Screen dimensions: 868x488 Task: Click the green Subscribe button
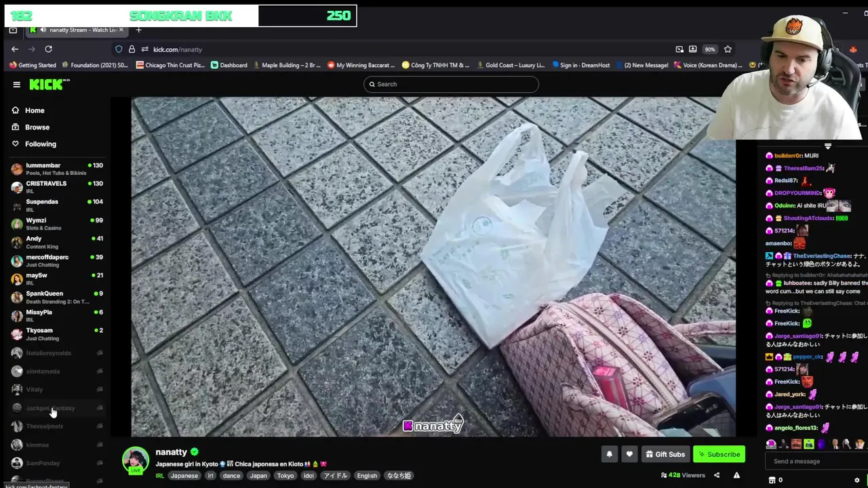click(x=719, y=454)
